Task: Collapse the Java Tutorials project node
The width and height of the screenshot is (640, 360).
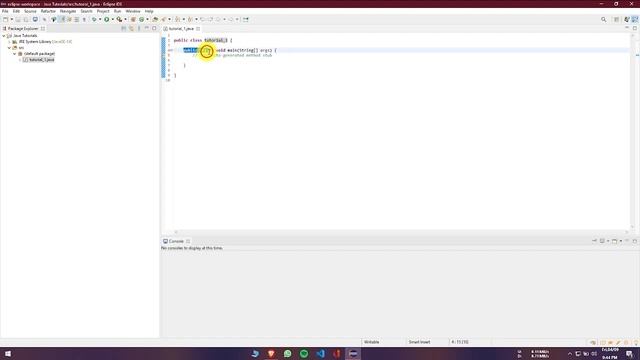Action: pyautogui.click(x=4, y=36)
